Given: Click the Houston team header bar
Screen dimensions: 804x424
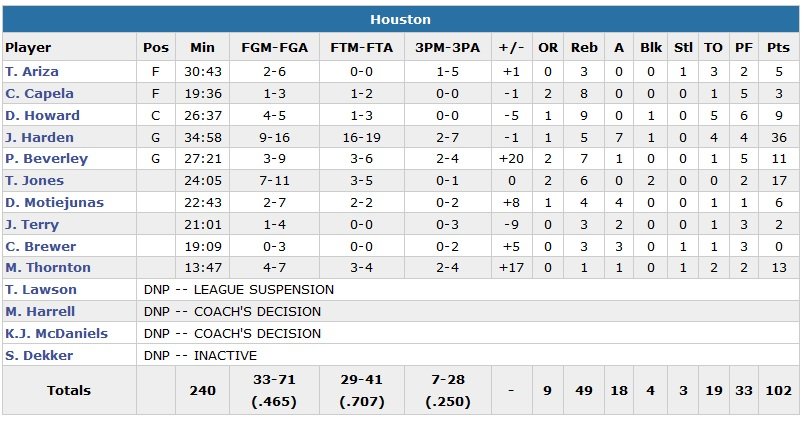Looking at the screenshot, I should click(x=400, y=19).
